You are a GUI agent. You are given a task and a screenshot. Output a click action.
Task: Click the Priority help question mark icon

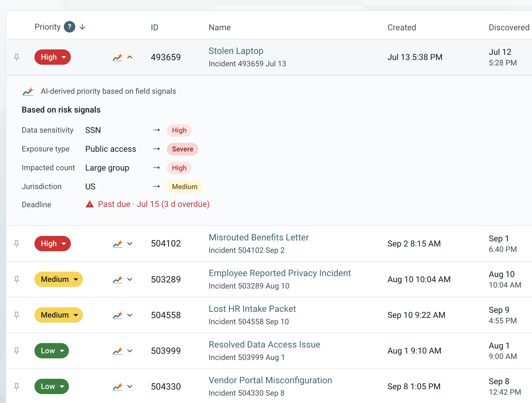70,27
